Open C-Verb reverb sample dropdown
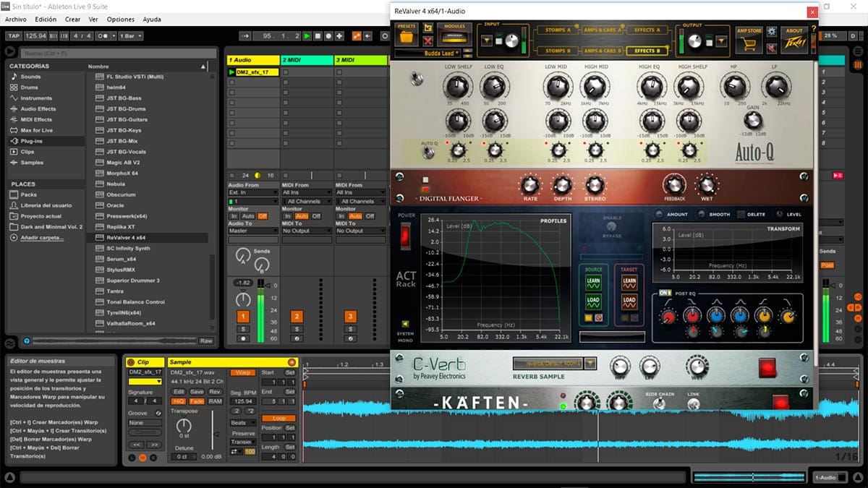This screenshot has width=868, height=488. [590, 363]
